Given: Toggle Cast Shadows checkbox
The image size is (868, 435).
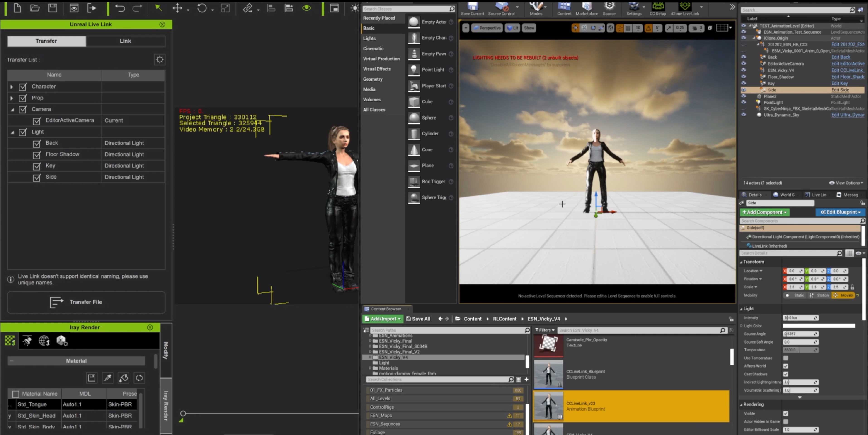Looking at the screenshot, I should coord(786,374).
